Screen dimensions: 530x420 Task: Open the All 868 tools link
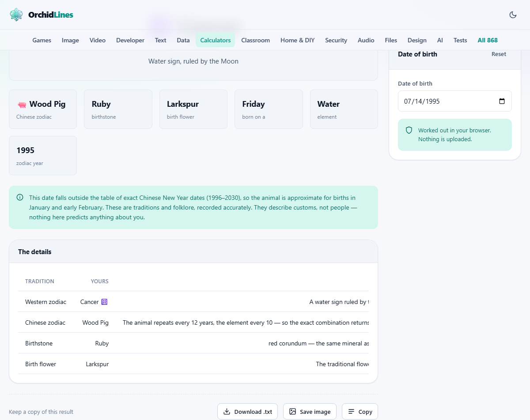click(x=488, y=40)
